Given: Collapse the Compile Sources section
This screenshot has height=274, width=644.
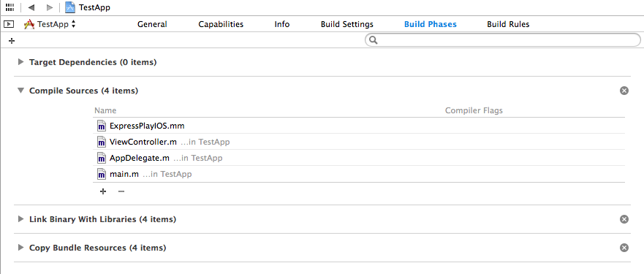Looking at the screenshot, I should [x=21, y=91].
